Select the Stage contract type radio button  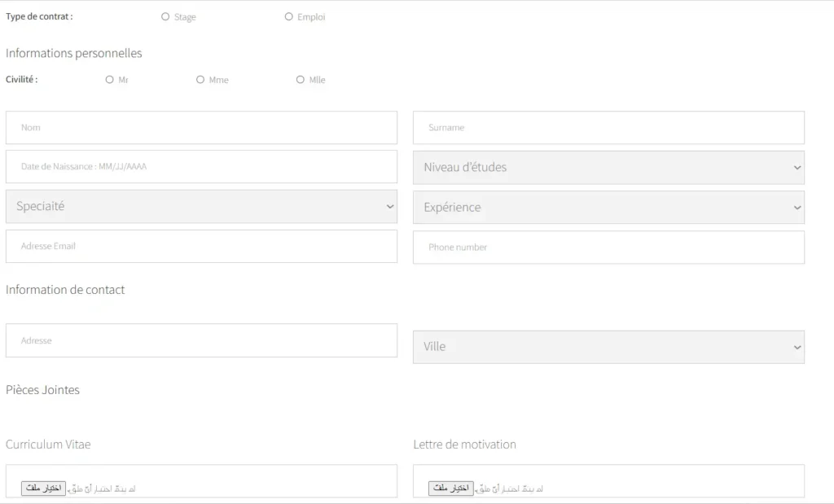point(165,17)
